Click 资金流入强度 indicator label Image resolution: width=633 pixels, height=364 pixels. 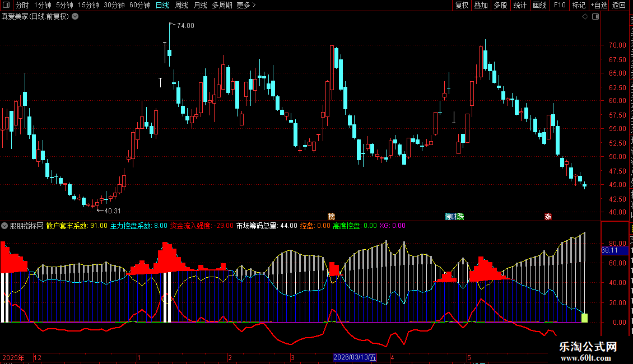point(190,226)
